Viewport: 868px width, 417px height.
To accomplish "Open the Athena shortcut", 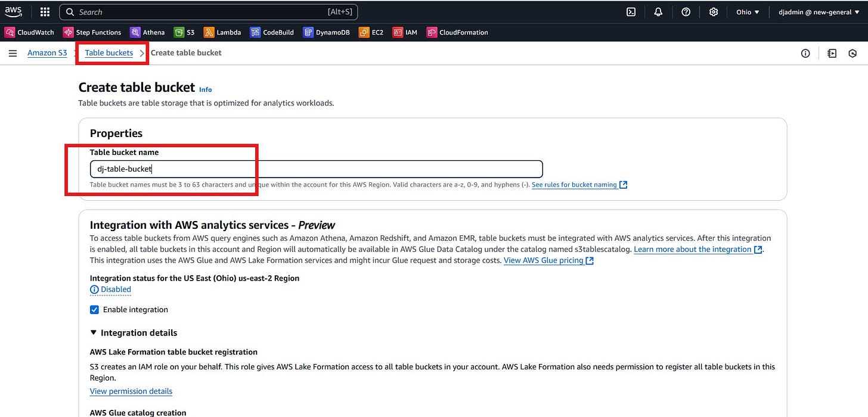I will coord(147,32).
